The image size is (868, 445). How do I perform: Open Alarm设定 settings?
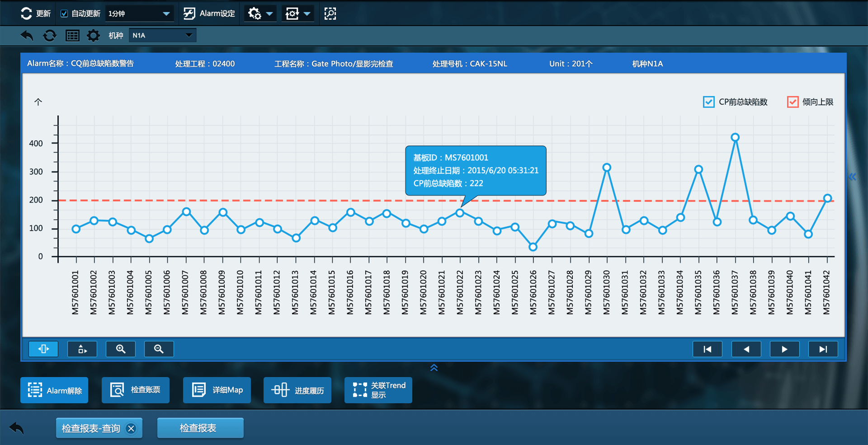pyautogui.click(x=209, y=14)
